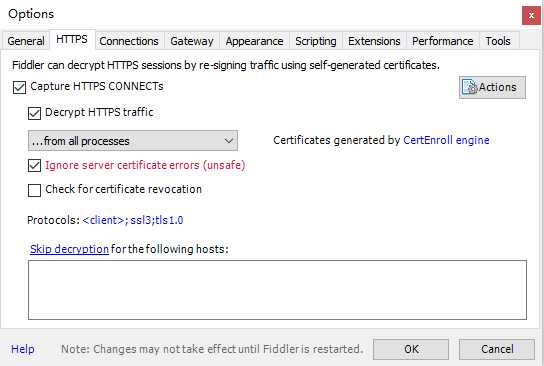This screenshot has width=544, height=366.
Task: Disable Ignore server certificate errors checkbox
Action: coord(34,165)
